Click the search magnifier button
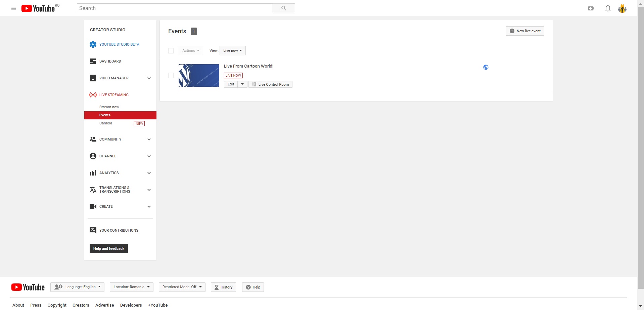 coord(284,8)
